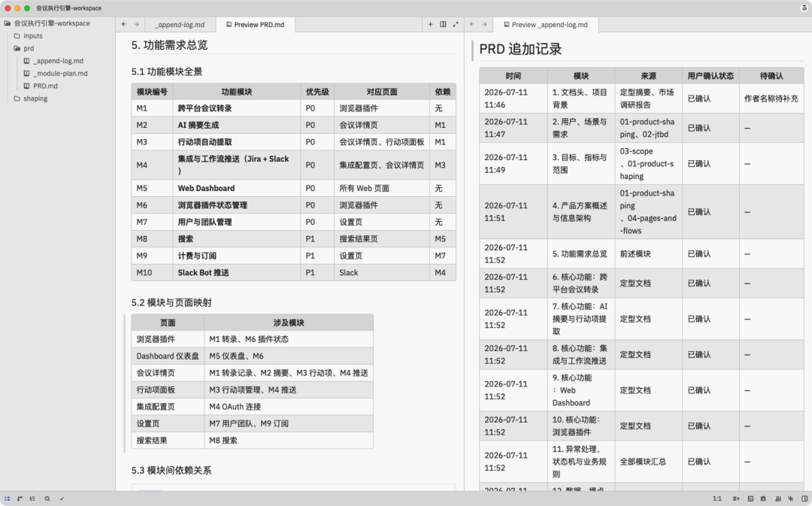Toggle the right dock panel icon
The width and height of the screenshot is (812, 506).
click(804, 498)
